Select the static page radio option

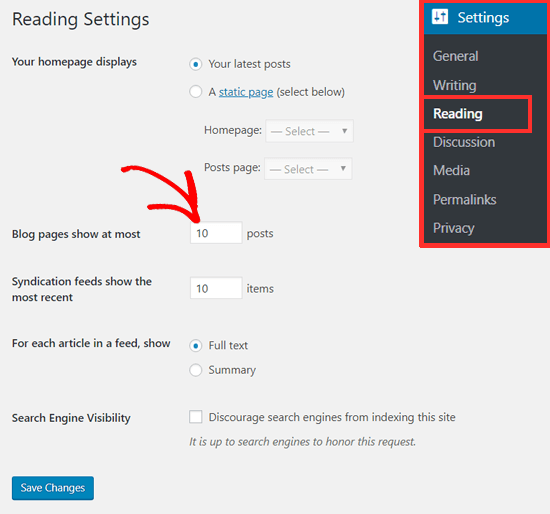(196, 92)
